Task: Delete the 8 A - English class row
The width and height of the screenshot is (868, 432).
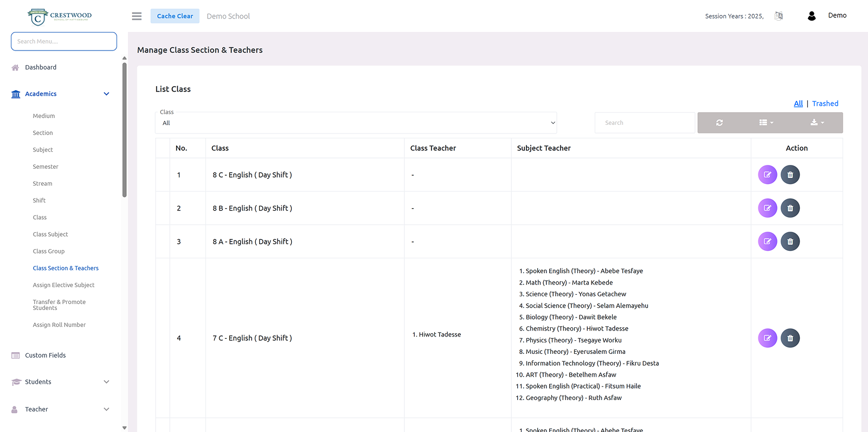Action: click(x=790, y=242)
